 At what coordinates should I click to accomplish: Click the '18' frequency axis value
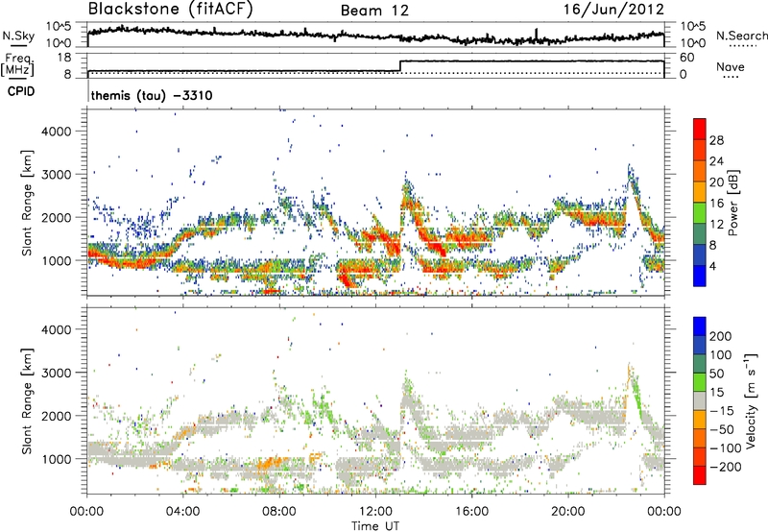(64, 58)
